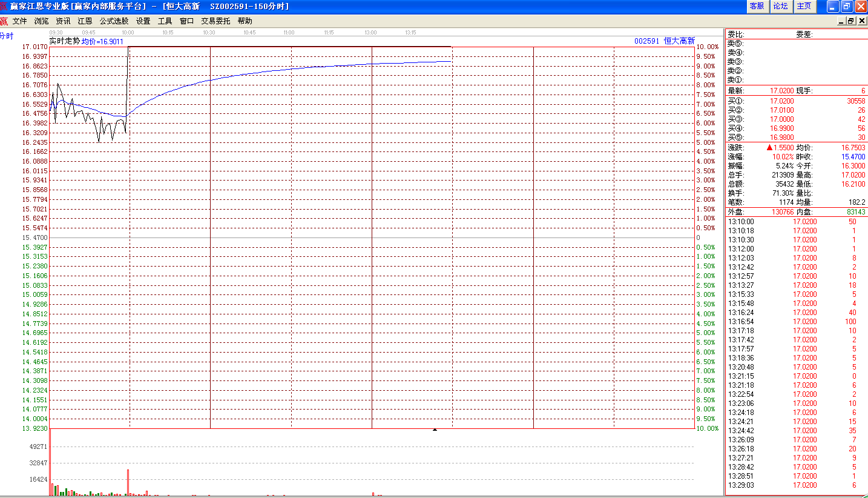Click the 卖① ask row

(797, 80)
